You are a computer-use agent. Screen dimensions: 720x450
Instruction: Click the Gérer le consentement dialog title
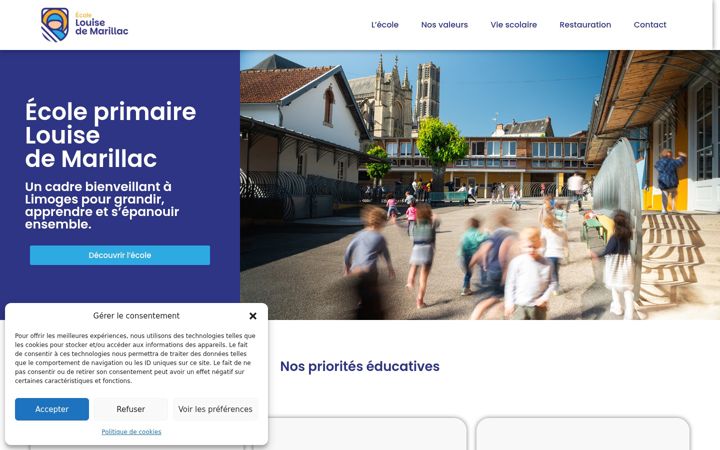(x=136, y=316)
